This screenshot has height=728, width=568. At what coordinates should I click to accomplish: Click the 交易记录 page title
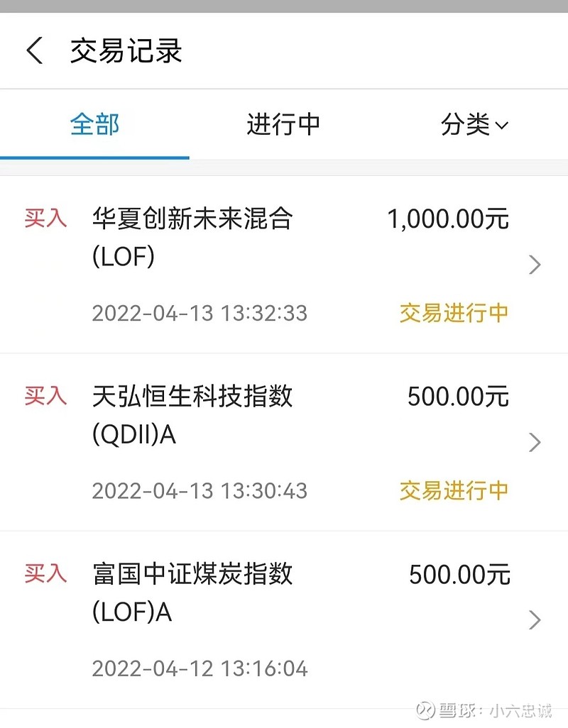(x=126, y=52)
